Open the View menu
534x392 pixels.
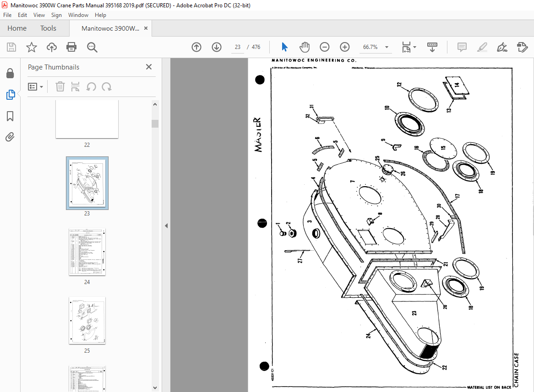click(x=39, y=15)
